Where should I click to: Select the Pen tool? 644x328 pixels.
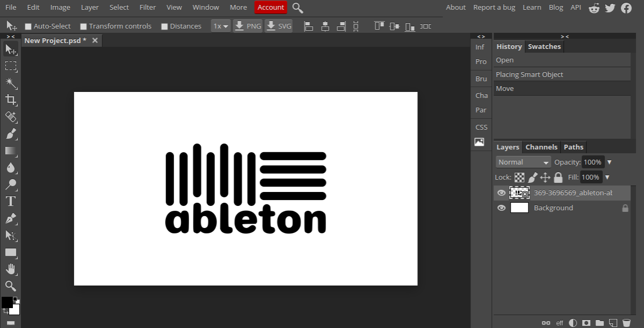(11, 218)
